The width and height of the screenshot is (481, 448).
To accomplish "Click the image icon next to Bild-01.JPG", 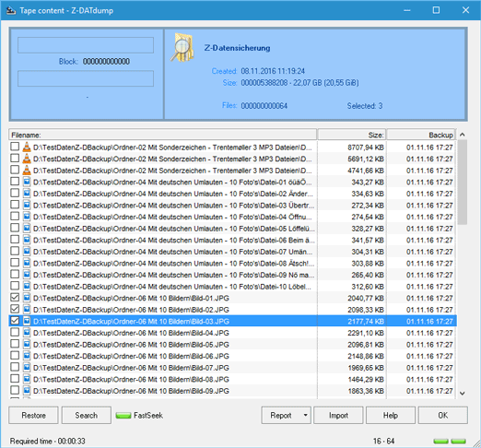I will 27,298.
